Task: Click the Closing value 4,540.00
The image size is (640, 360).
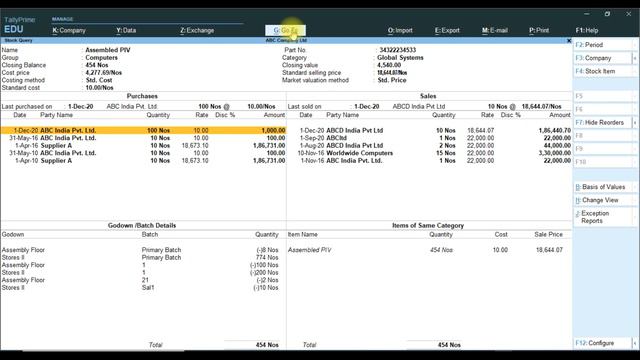Action: point(389,65)
